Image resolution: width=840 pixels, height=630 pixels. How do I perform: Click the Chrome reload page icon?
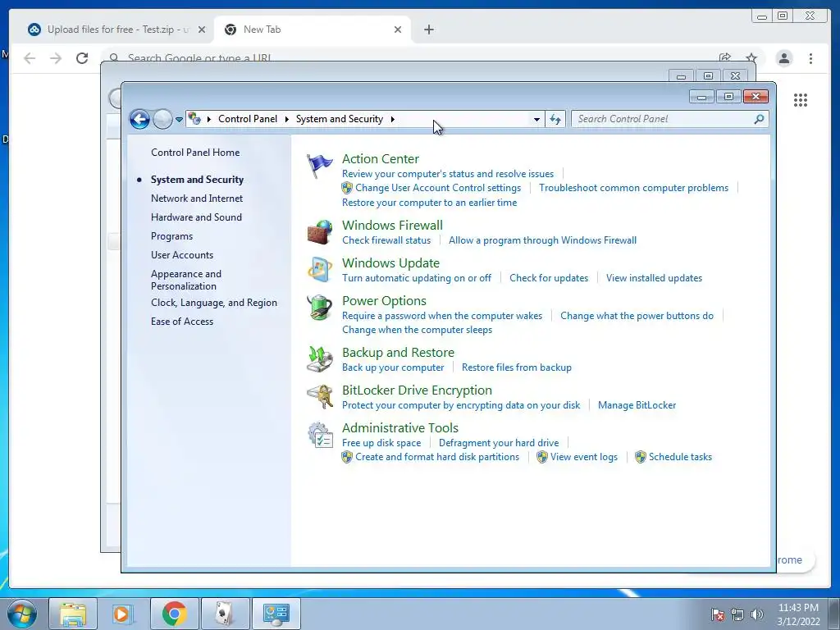click(82, 58)
